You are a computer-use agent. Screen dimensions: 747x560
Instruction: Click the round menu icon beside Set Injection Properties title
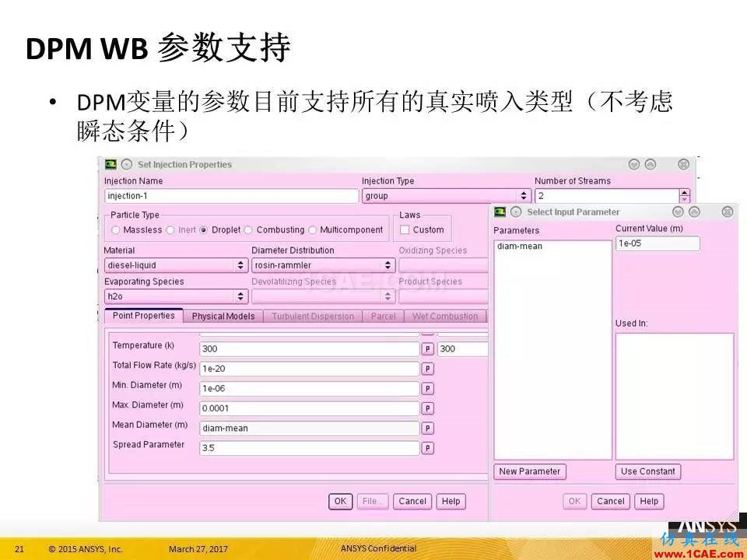127,164
